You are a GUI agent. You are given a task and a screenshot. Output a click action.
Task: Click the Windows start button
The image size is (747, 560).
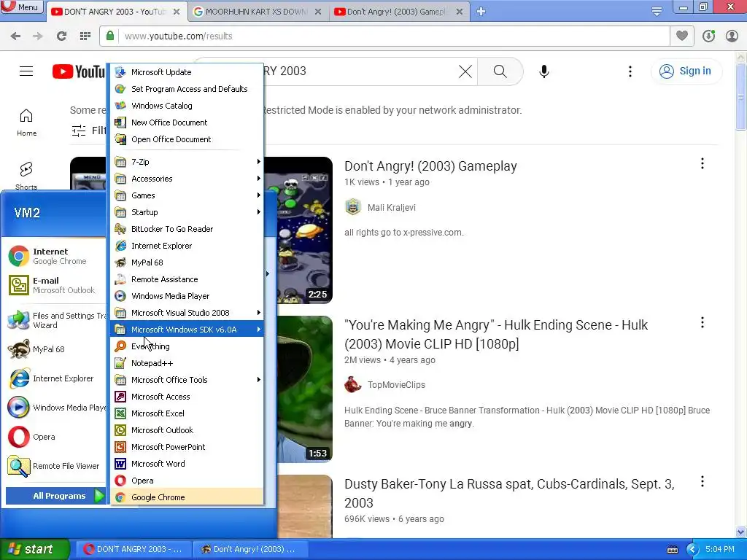(34, 549)
